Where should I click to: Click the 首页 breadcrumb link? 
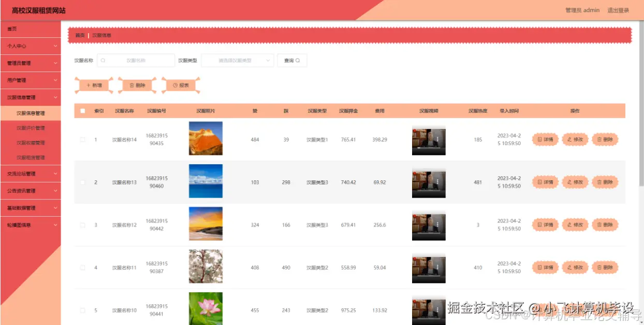pyautogui.click(x=80, y=35)
